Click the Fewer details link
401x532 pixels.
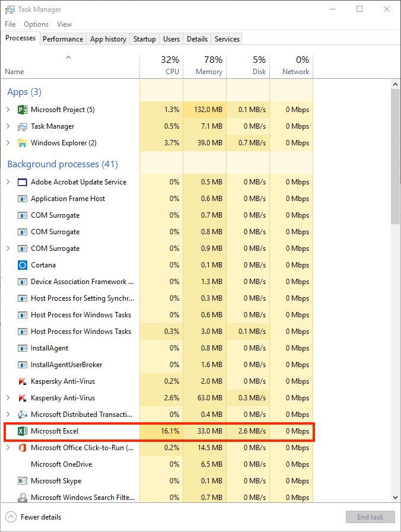[41, 517]
